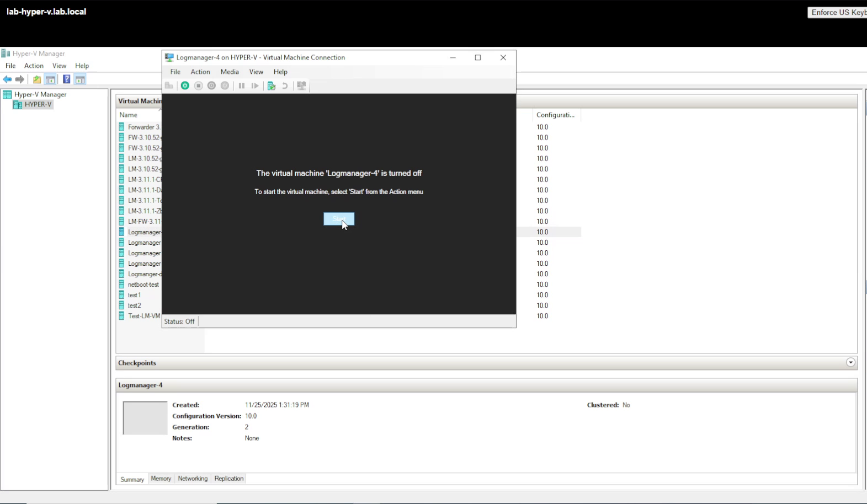867x504 pixels.
Task: Open Action menu in VM Connection window
Action: [200, 72]
